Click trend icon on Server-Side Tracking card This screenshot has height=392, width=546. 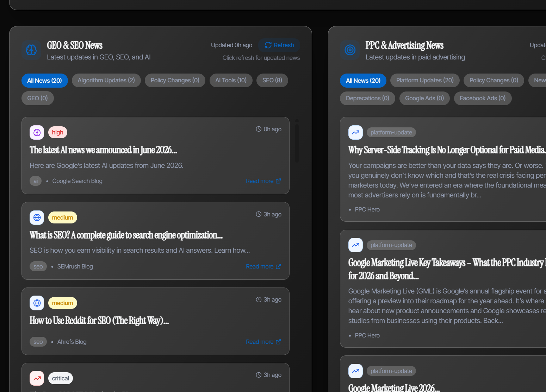point(355,132)
